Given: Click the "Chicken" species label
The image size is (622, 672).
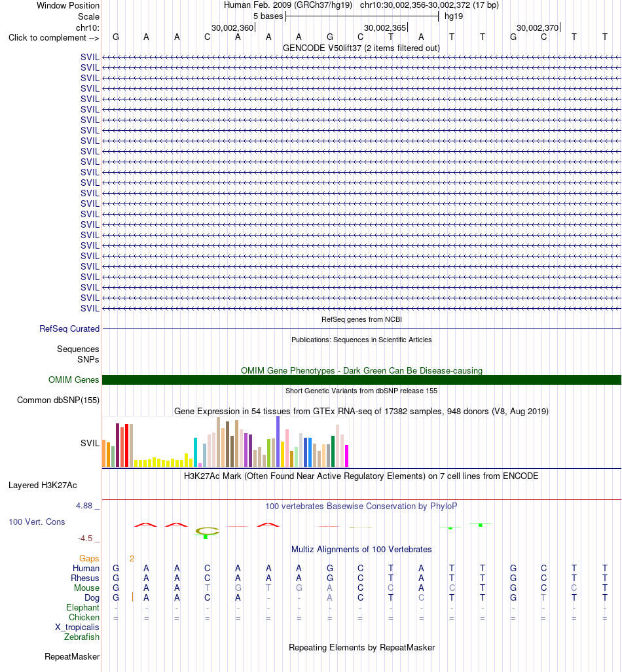Looking at the screenshot, I should point(84,617).
